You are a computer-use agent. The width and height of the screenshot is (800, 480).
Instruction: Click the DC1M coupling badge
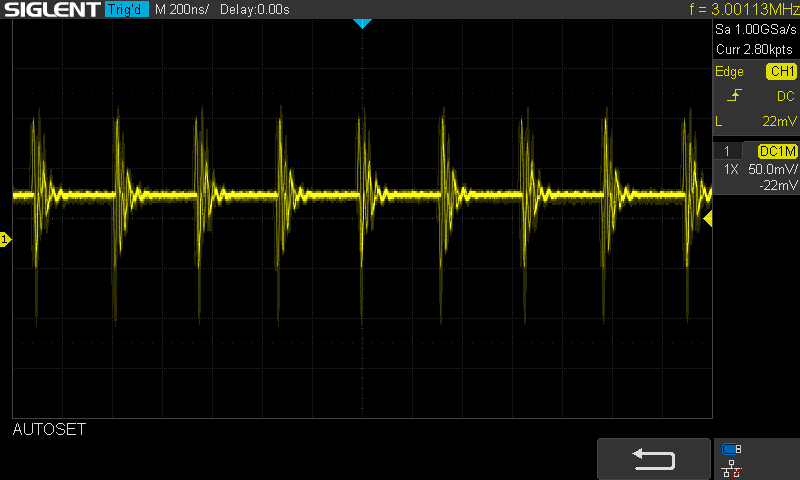(778, 151)
